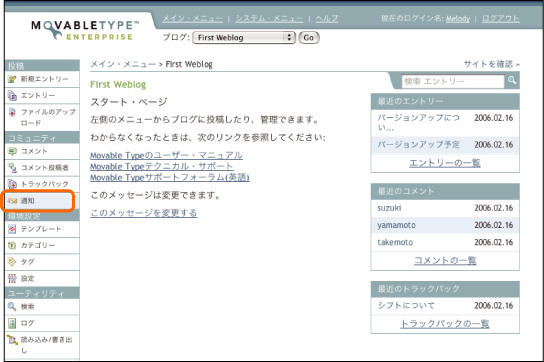Open Movable Typeサポートフォーラム(英語) link
Viewport: 544px width, 362px height.
(x=170, y=177)
